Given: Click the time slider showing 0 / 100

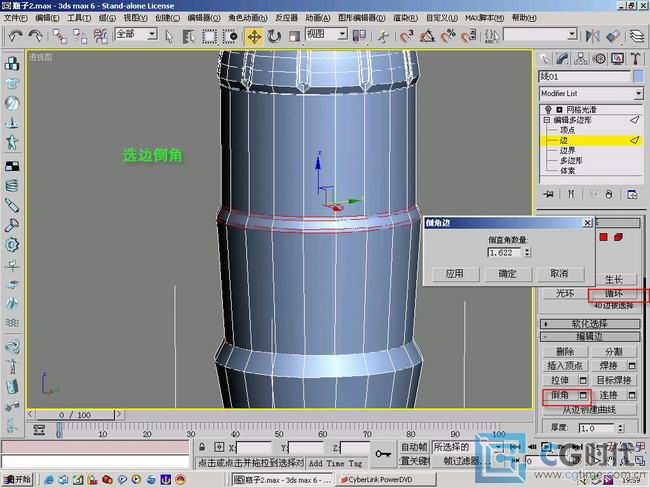Looking at the screenshot, I should (x=75, y=415).
